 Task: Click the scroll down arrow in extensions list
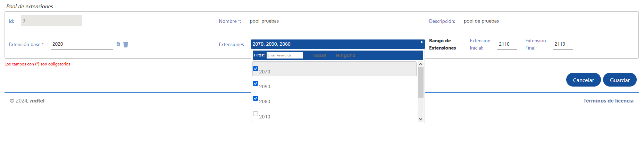pyautogui.click(x=420, y=119)
